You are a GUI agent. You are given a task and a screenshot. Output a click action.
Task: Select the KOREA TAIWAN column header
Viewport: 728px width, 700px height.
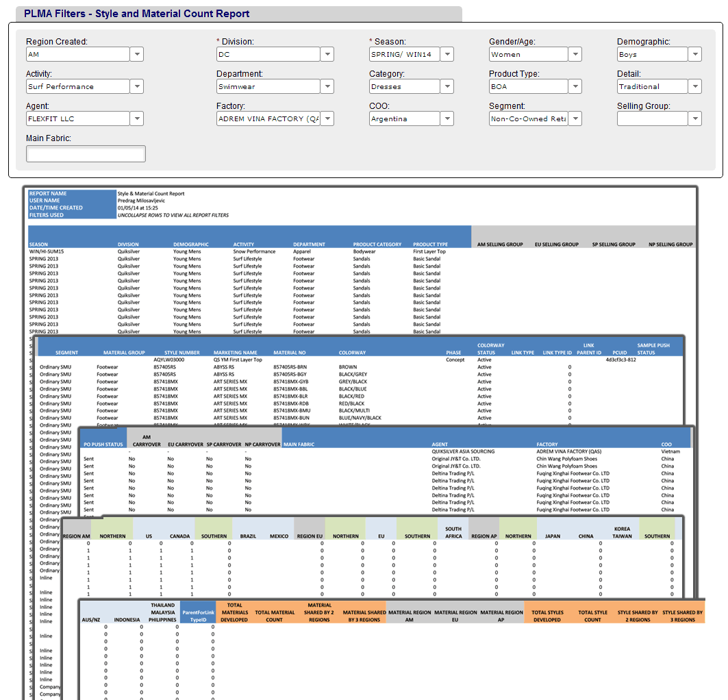pos(622,533)
